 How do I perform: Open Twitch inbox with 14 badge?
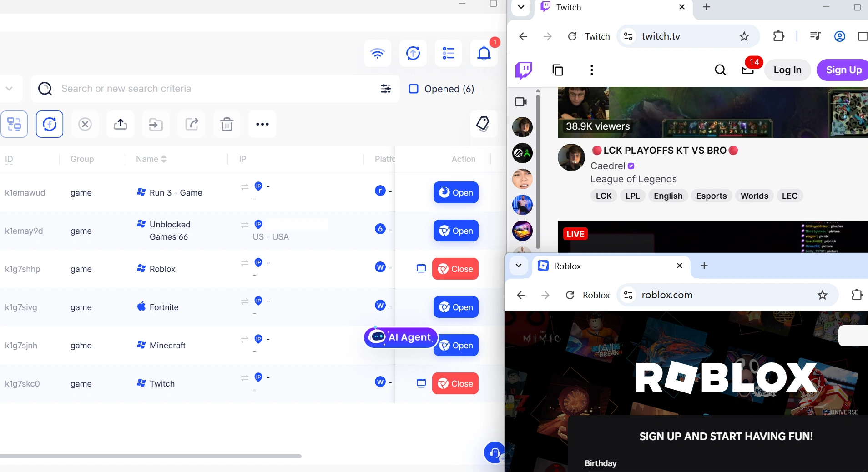point(748,69)
